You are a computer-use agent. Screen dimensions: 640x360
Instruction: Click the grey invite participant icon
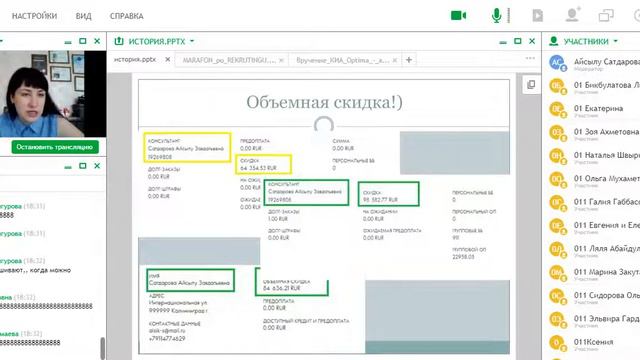[573, 15]
